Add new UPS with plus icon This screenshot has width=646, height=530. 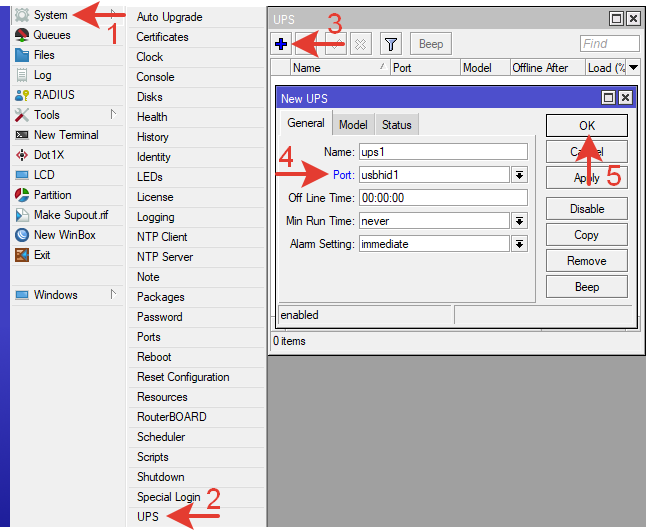tap(281, 44)
